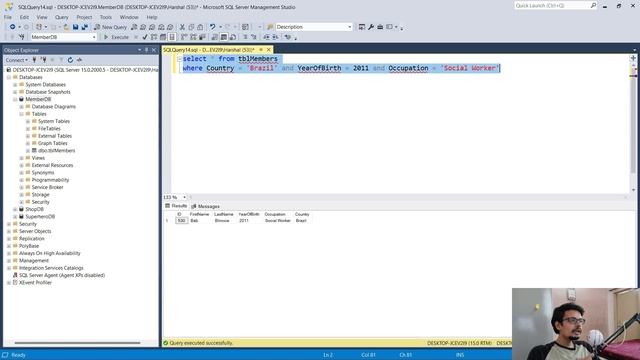Select Results to Text output mode
The image size is (640, 360).
click(x=215, y=37)
